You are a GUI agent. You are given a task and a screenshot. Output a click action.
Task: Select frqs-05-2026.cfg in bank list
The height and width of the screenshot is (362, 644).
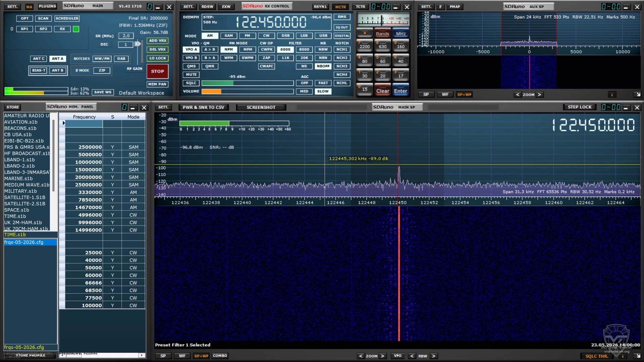[x=30, y=242]
